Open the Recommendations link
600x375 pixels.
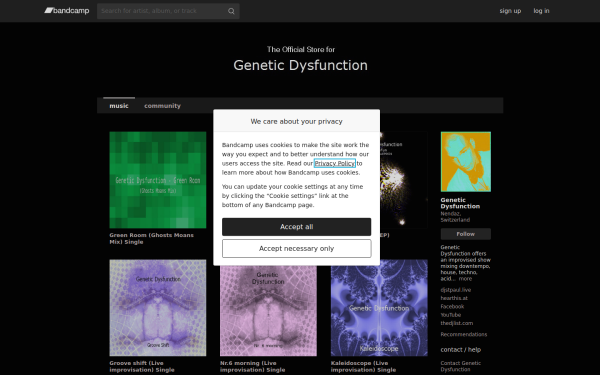(464, 334)
